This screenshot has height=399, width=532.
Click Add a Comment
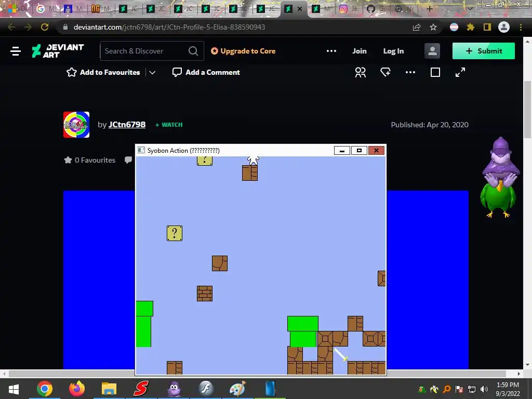tap(206, 72)
